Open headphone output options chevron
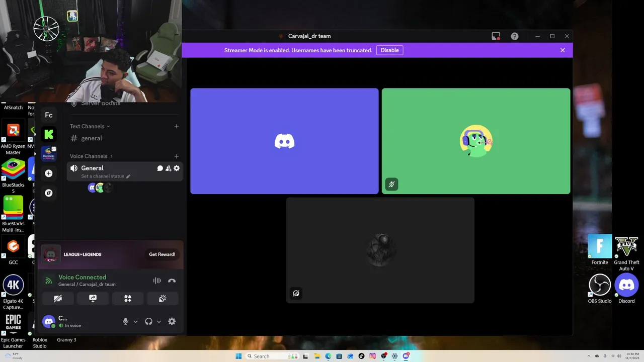 click(x=159, y=322)
